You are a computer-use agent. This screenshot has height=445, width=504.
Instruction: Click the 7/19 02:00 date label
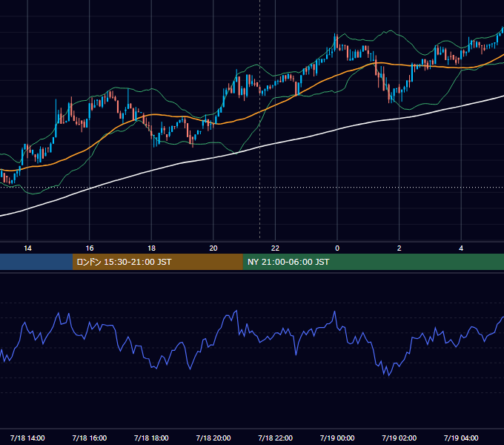[399, 438]
